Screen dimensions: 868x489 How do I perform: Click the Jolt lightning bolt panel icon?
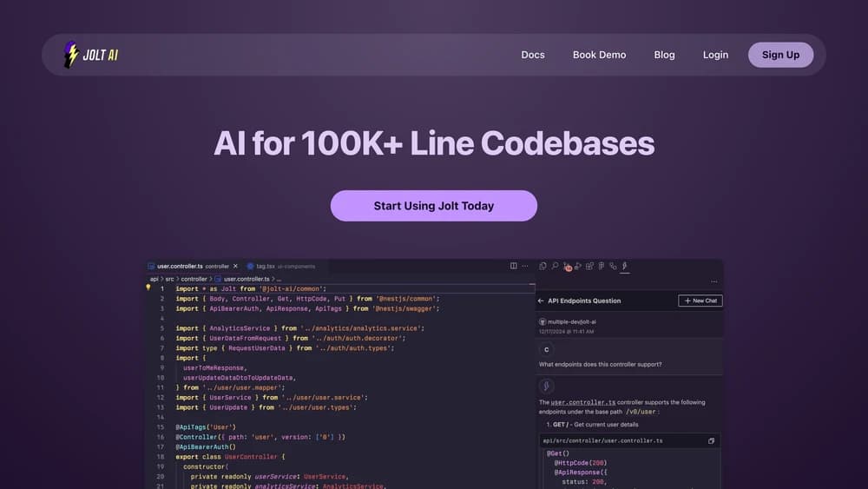coord(624,267)
